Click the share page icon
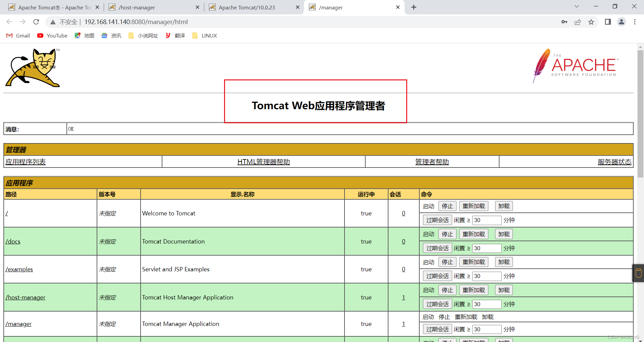The width and height of the screenshot is (644, 342). pos(578,22)
